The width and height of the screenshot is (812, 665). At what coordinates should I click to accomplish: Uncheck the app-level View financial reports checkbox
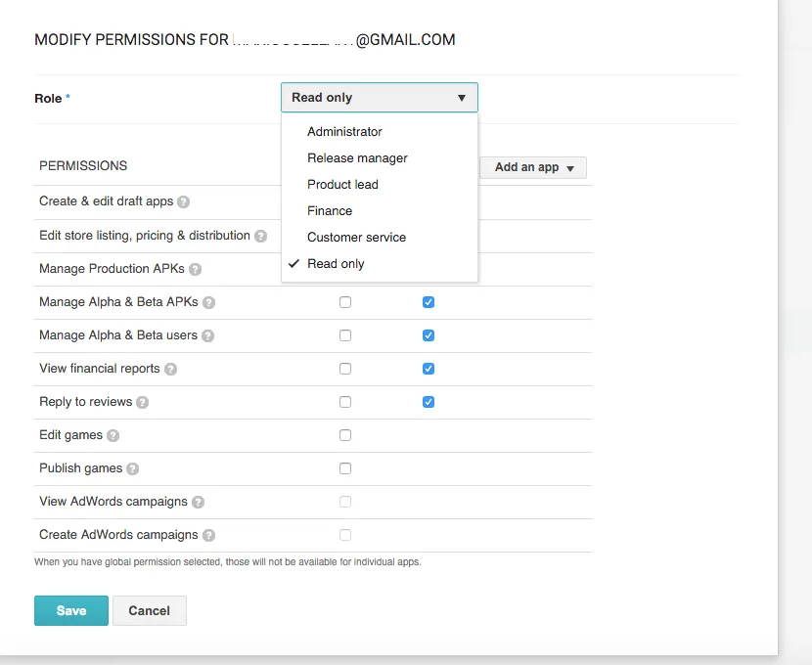click(429, 369)
